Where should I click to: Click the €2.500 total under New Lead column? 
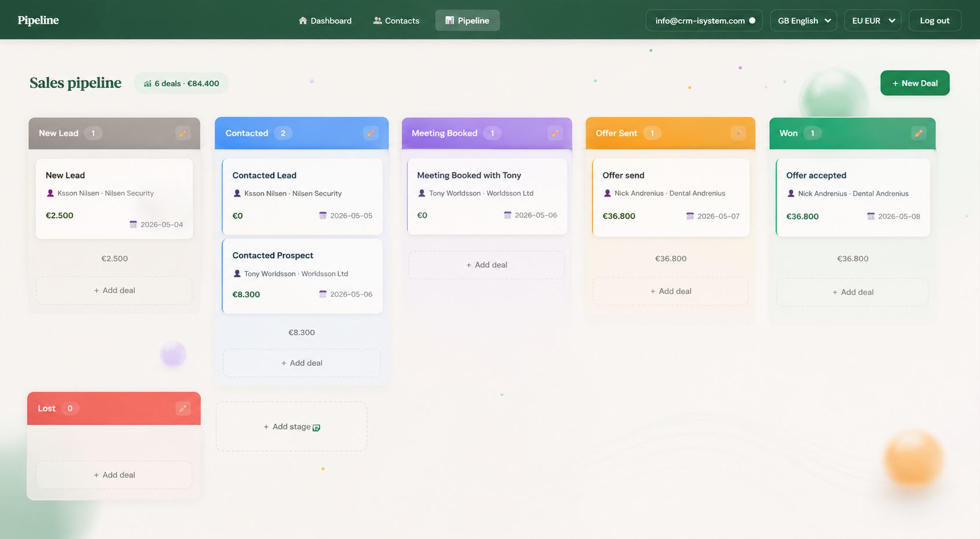pos(115,258)
